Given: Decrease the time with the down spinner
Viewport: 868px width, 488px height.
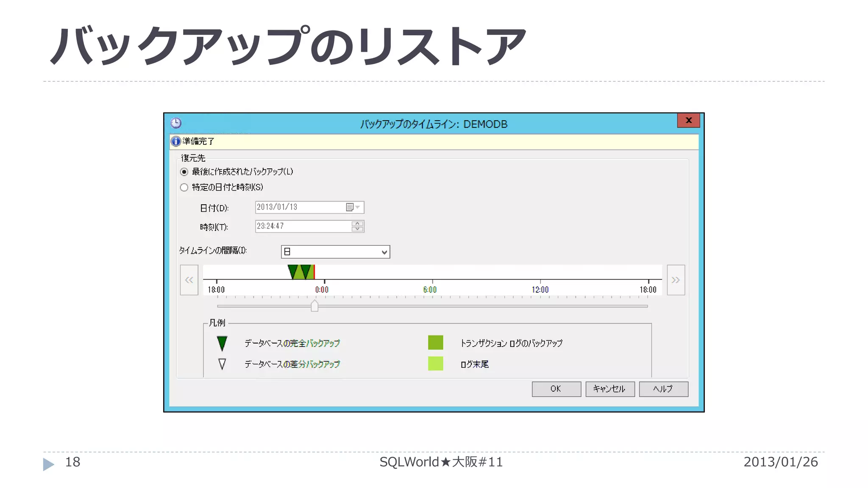Looking at the screenshot, I should [x=357, y=229].
